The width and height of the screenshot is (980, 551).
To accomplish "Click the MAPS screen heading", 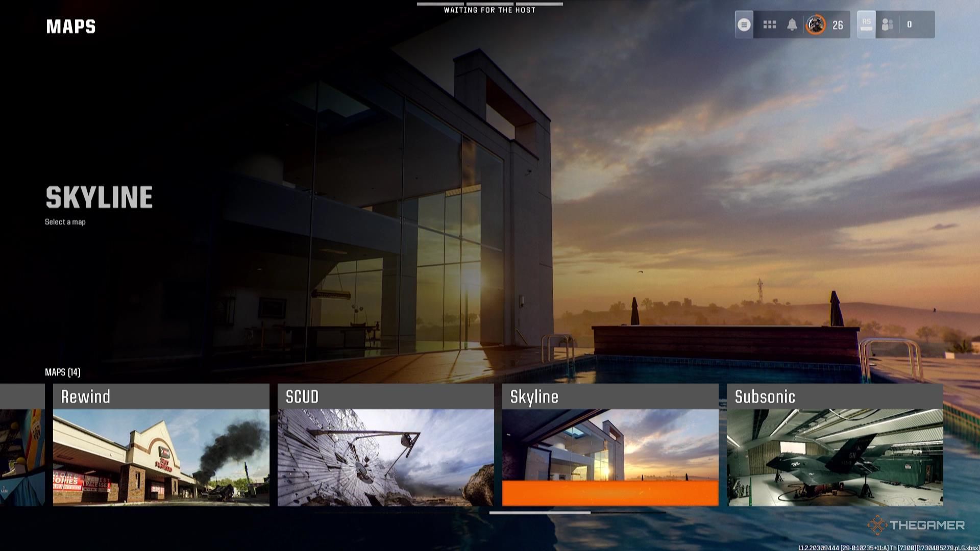I will 71,27.
